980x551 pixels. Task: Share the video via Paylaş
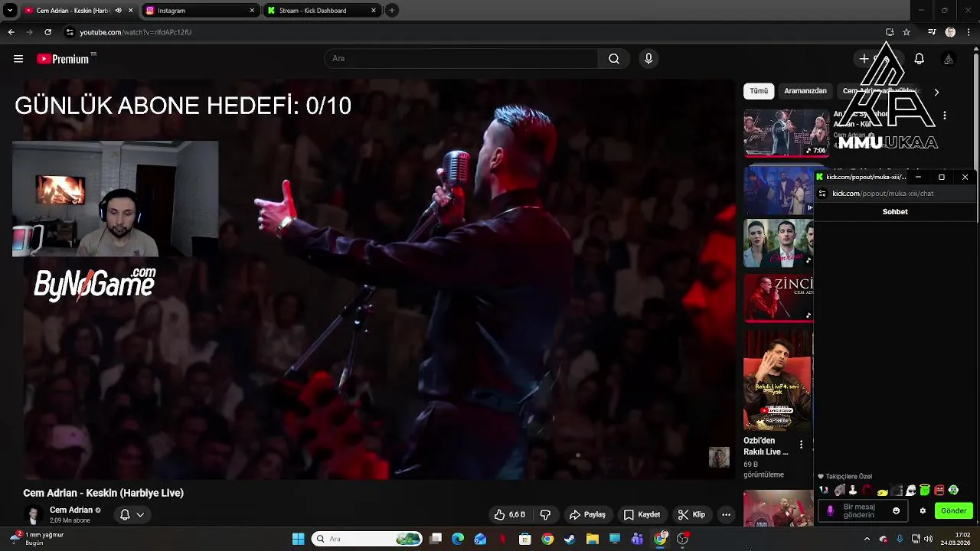[588, 515]
